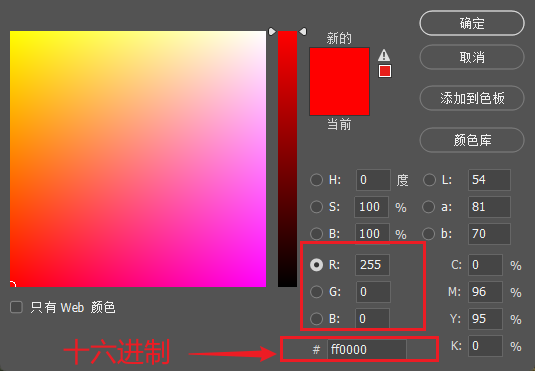Image resolution: width=535 pixels, height=371 pixels.
Task: Click the small in-gamut red color square
Action: [x=385, y=71]
